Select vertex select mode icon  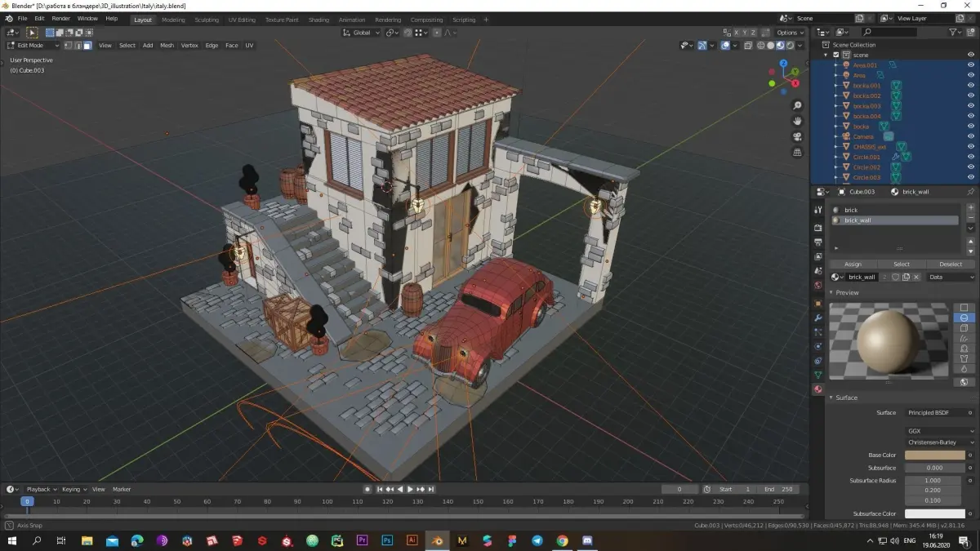(x=69, y=46)
